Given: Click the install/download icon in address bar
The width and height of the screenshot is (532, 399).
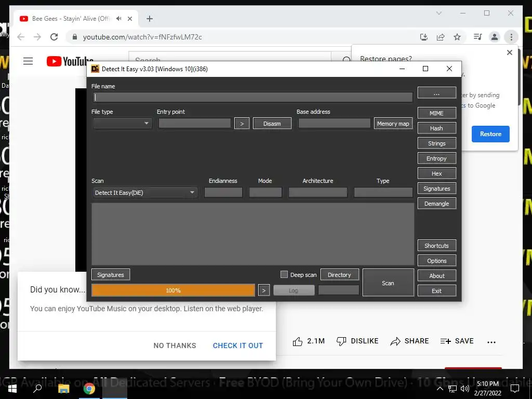Looking at the screenshot, I should tap(424, 37).
